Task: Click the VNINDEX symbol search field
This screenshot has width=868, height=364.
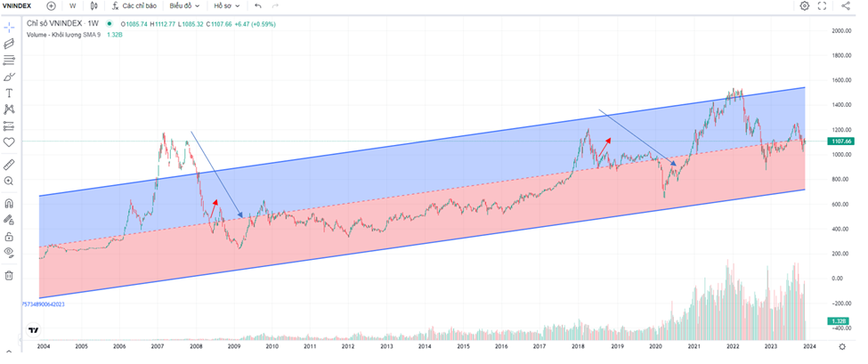Action: [17, 5]
